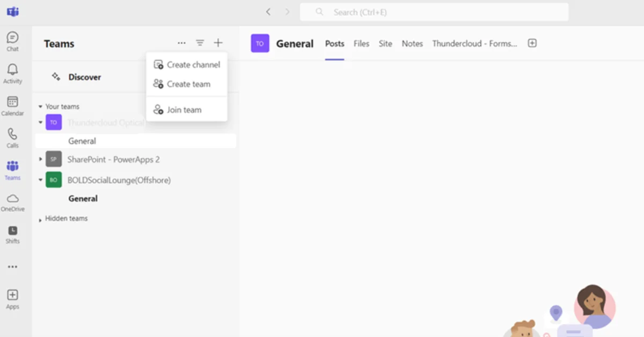Click the Discover sparkle icon
The width and height of the screenshot is (644, 337).
tap(56, 77)
